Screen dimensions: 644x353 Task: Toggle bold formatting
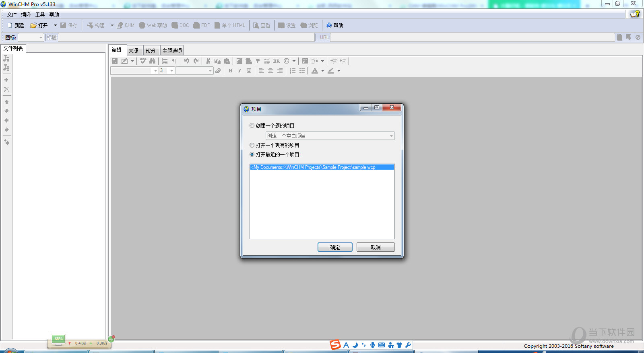pos(230,71)
